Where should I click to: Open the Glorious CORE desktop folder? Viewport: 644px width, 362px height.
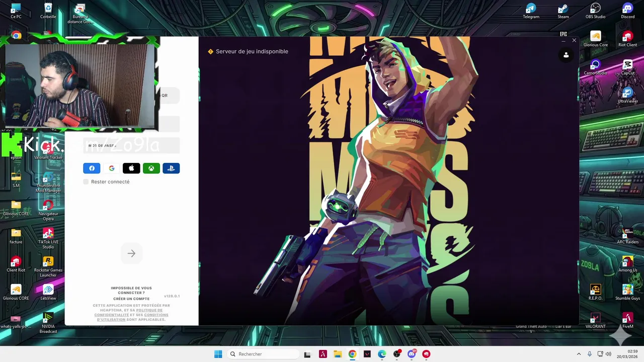(16, 208)
